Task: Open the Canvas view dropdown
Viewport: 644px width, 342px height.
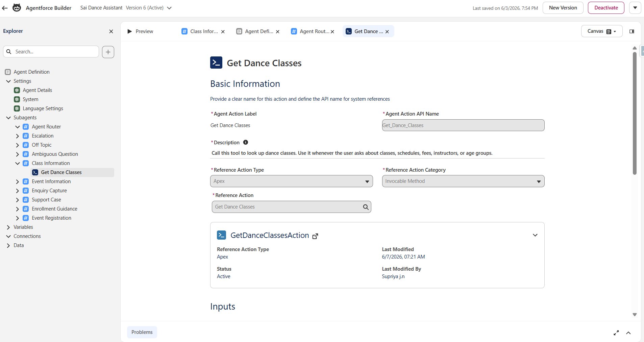Action: click(x=602, y=31)
